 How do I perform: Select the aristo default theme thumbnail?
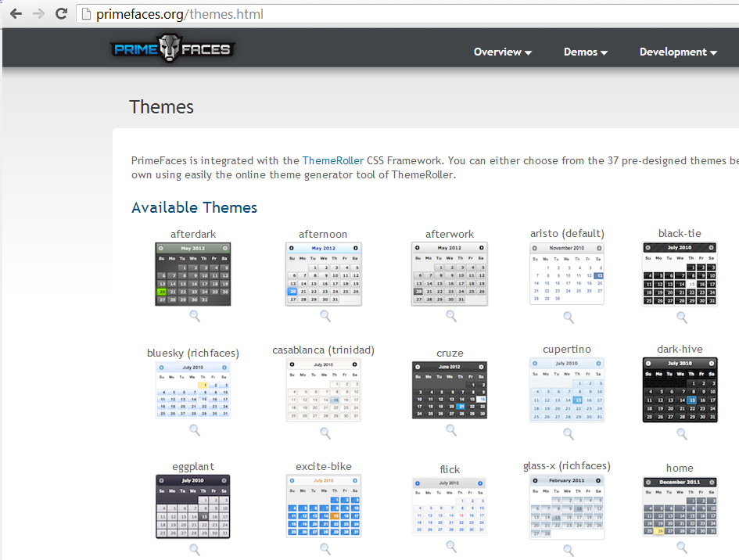point(566,275)
